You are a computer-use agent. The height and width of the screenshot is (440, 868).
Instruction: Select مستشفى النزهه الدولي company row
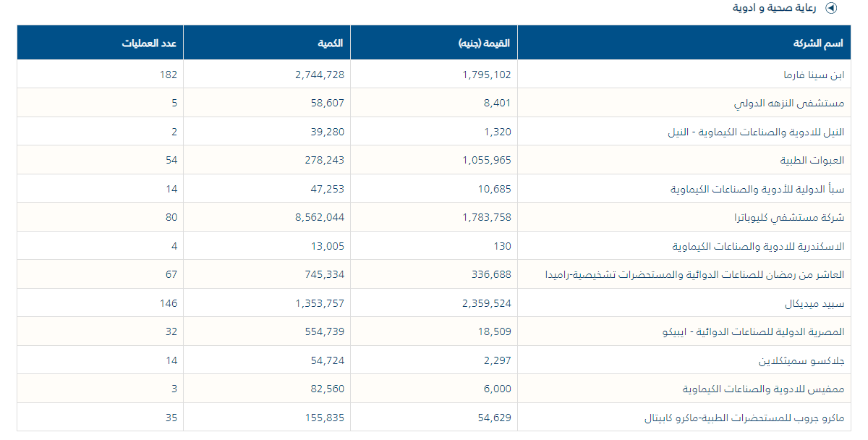point(789,103)
